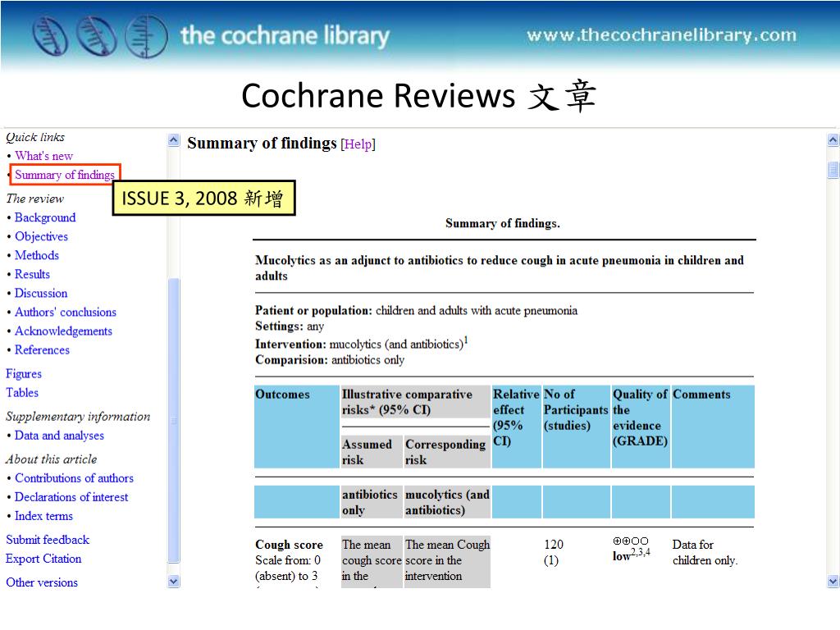Open Authors' conclusions link

[x=66, y=312]
